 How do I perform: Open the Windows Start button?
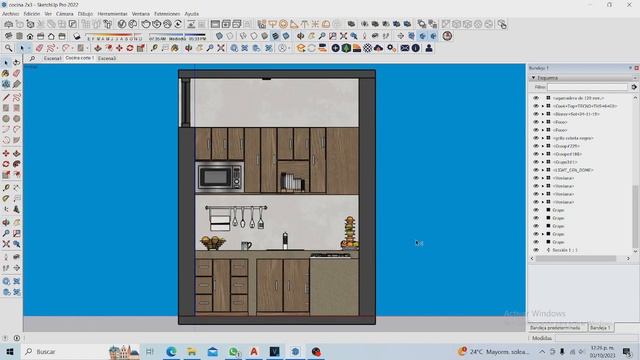coord(10,351)
